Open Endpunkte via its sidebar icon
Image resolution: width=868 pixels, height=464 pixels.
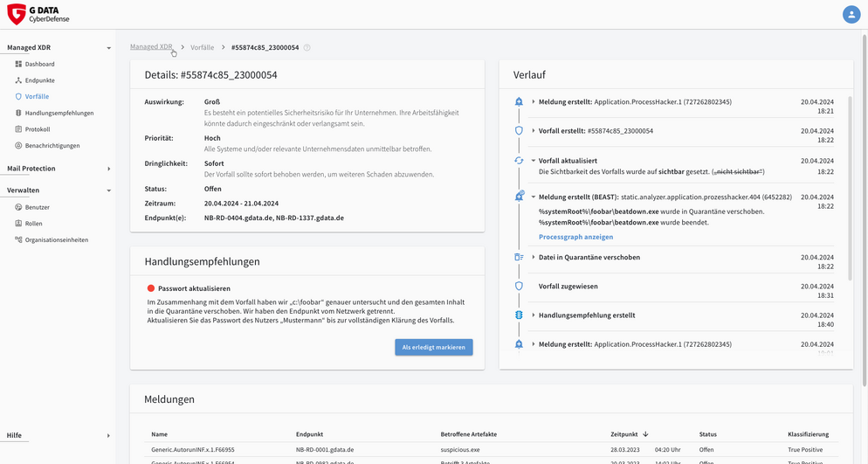(x=18, y=80)
